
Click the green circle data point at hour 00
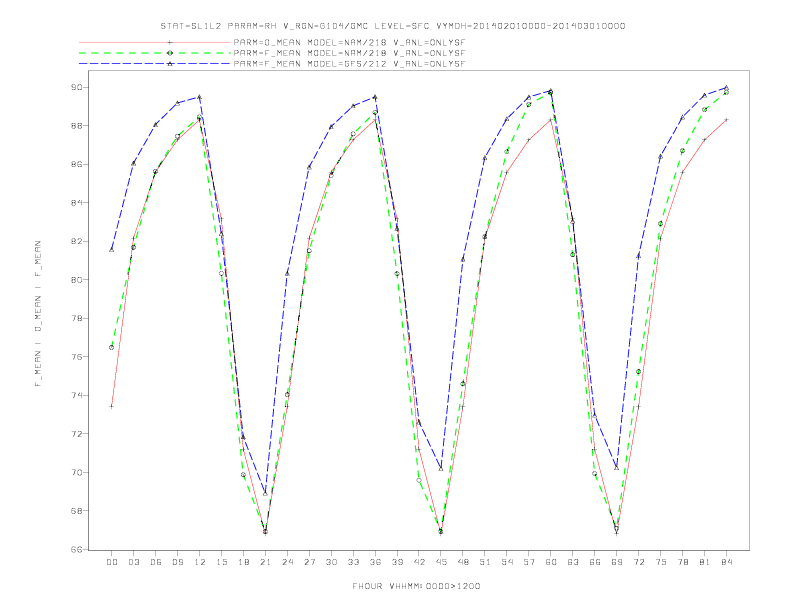coord(112,347)
